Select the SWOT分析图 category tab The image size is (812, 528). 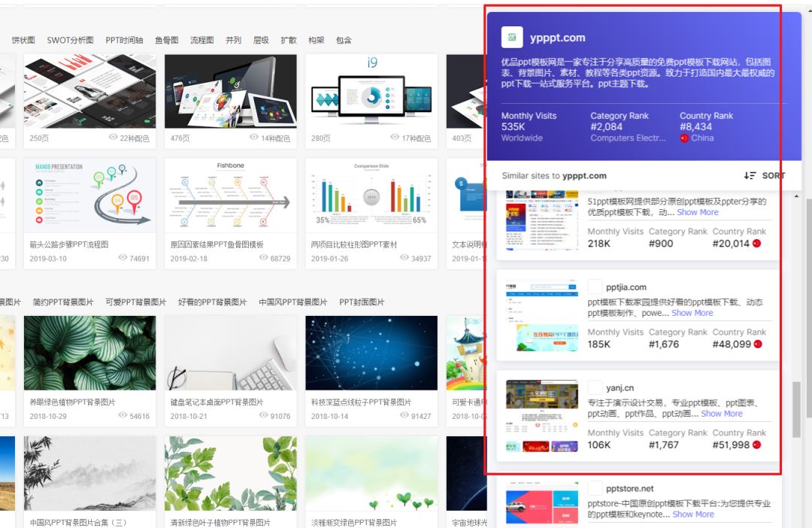click(x=71, y=40)
